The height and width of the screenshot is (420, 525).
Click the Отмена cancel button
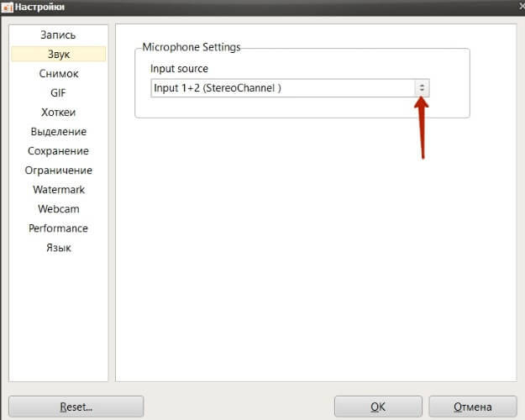472,407
